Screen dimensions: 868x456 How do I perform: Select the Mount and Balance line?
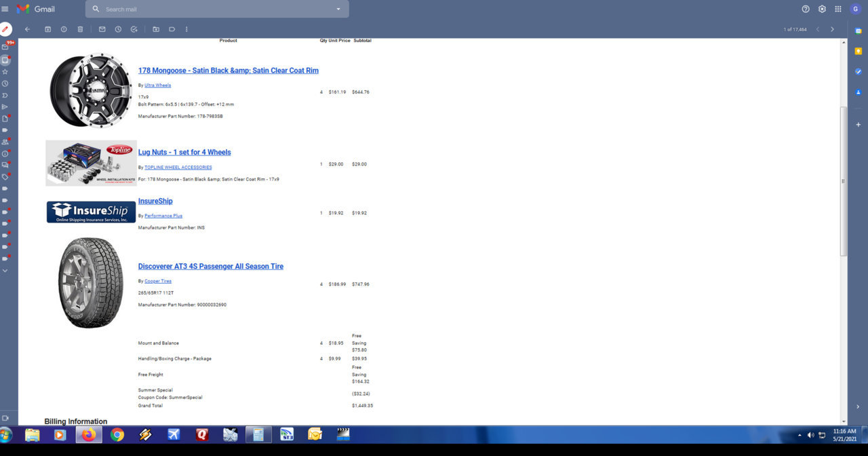tap(159, 343)
